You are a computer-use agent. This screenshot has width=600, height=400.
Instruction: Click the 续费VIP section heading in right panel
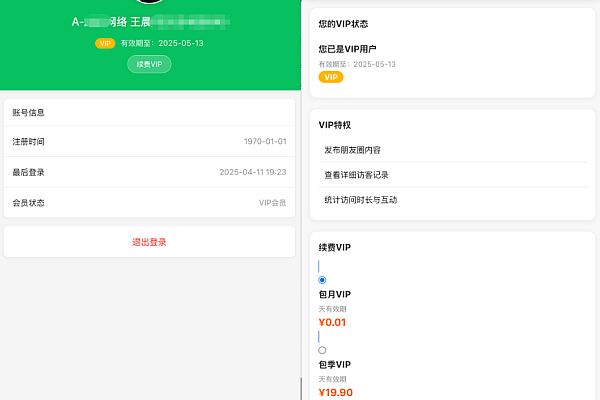coord(335,248)
